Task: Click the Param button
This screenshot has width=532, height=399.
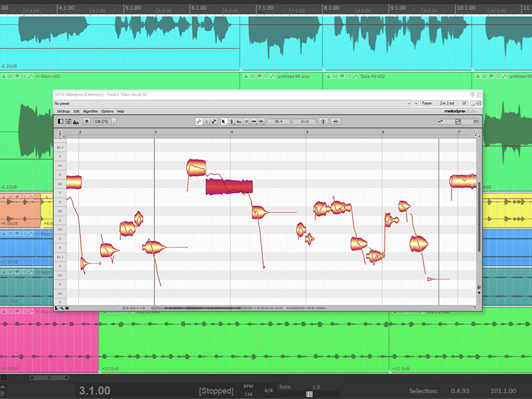Action: click(x=427, y=103)
